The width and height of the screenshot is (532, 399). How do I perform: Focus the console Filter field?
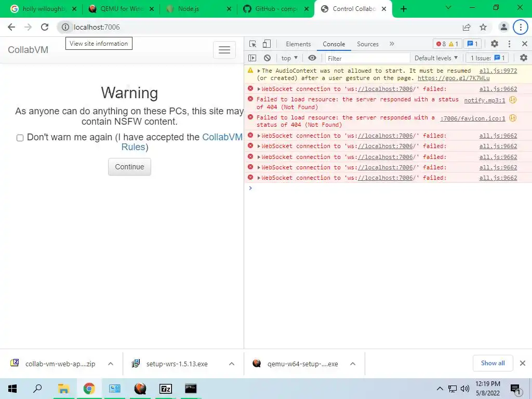[367, 58]
